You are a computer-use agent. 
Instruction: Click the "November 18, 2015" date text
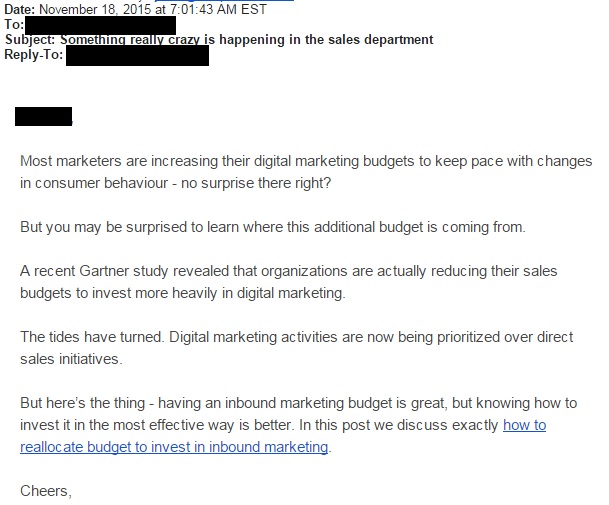(95, 9)
